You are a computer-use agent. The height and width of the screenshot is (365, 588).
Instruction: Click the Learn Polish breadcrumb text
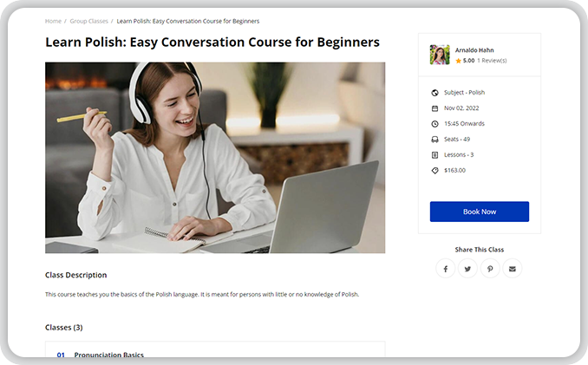(x=187, y=21)
